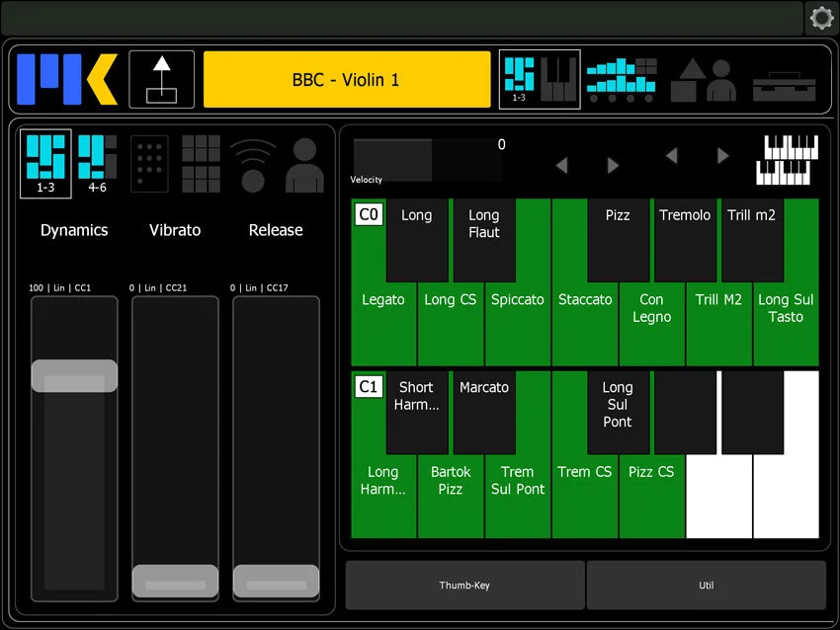Select the top bar 1-3 faders/keyboard view icon
840x630 pixels.
point(540,79)
